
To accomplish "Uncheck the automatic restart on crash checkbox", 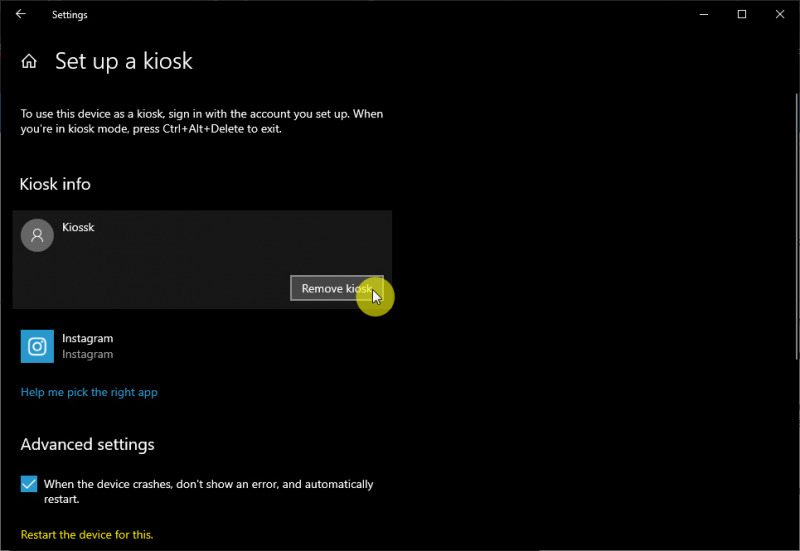I will 29,485.
